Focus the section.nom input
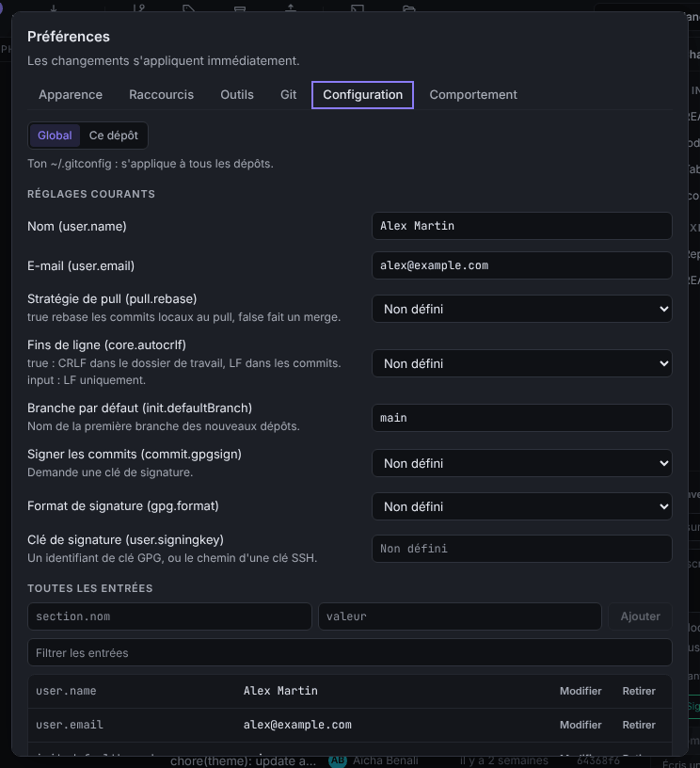 [169, 616]
